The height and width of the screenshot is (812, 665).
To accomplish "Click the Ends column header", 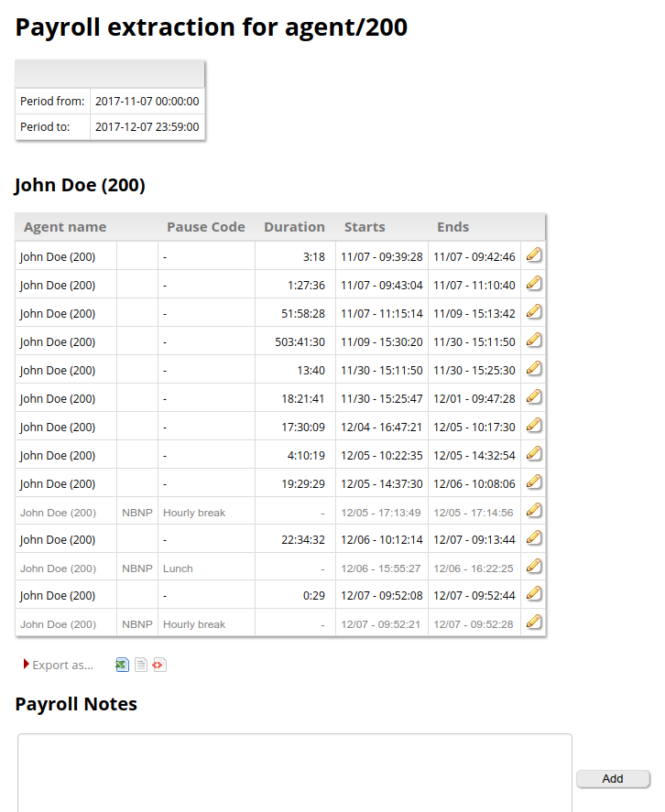I will click(x=452, y=227).
